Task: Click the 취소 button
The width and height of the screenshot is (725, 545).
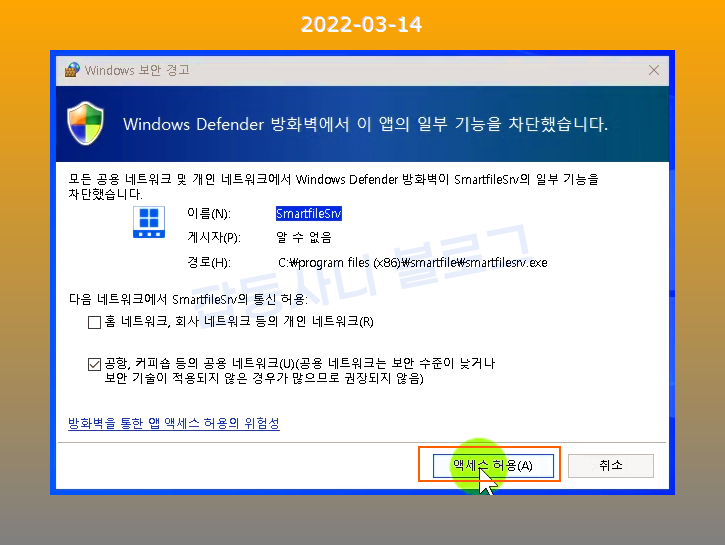Action: [x=610, y=465]
